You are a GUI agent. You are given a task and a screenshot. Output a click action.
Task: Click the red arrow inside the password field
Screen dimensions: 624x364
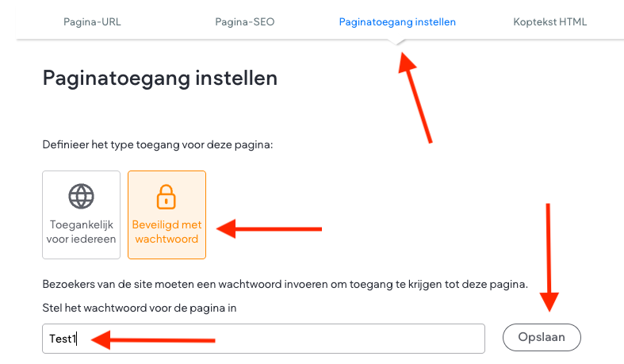(x=152, y=341)
